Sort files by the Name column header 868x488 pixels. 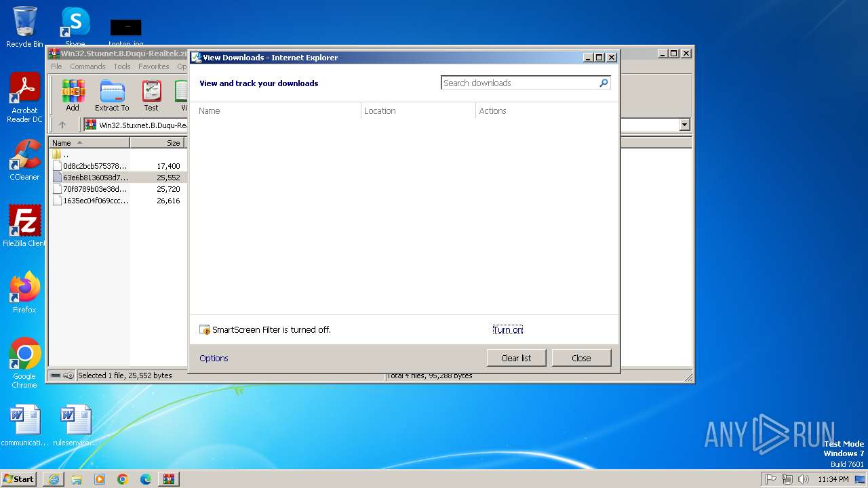pos(90,143)
